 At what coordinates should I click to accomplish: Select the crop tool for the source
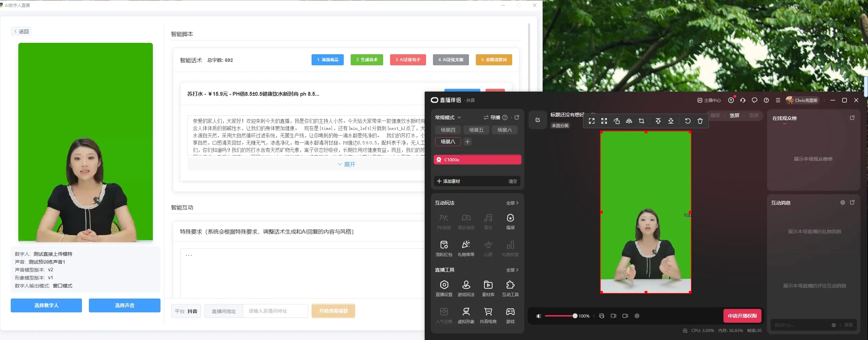(641, 121)
